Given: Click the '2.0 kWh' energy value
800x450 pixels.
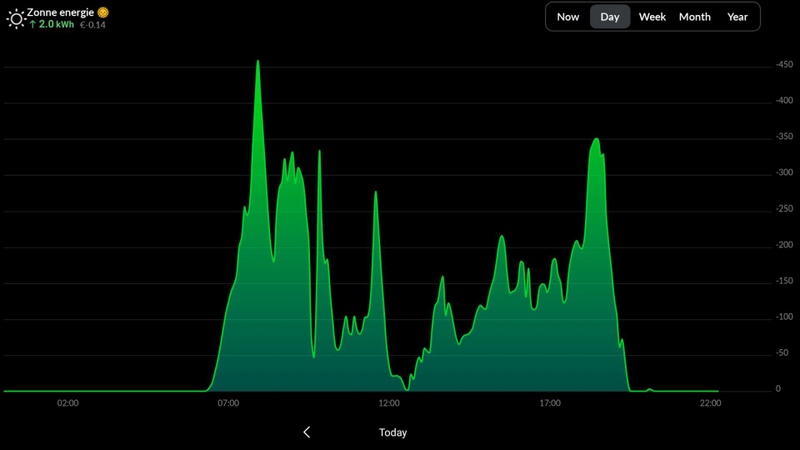Looking at the screenshot, I should pos(56,24).
